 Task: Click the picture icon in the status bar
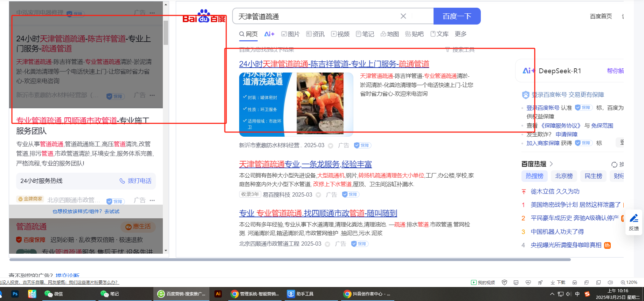(x=516, y=282)
